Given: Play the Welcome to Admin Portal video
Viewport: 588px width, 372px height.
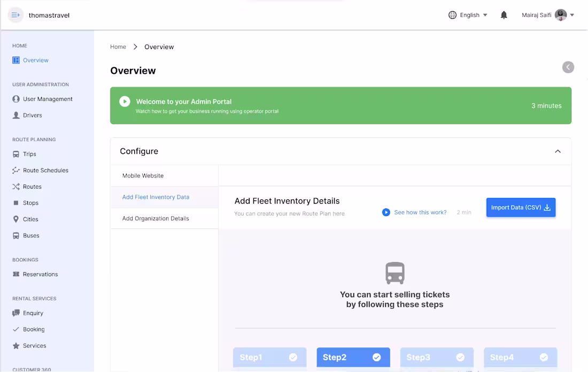Looking at the screenshot, I should point(125,102).
